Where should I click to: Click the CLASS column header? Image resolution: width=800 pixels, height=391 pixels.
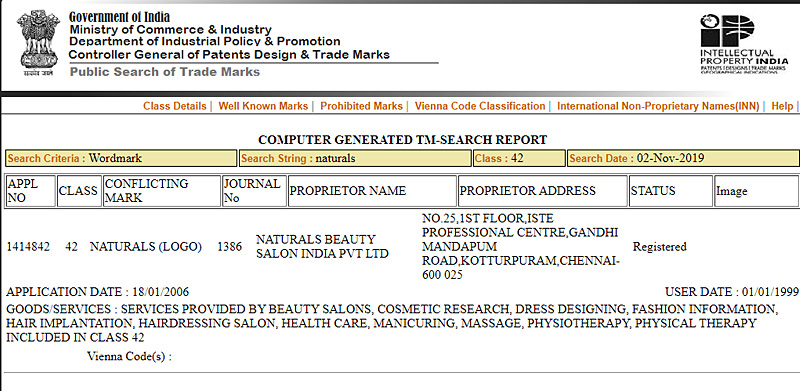coord(79,191)
